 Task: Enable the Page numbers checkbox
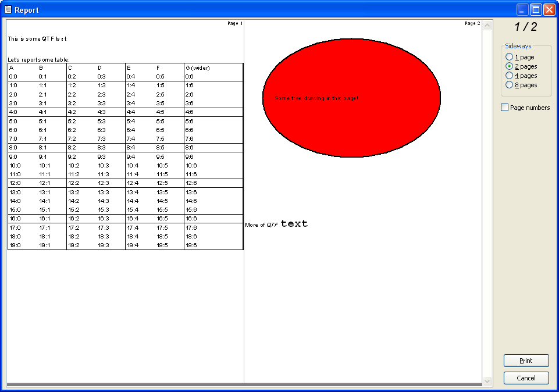[x=505, y=108]
